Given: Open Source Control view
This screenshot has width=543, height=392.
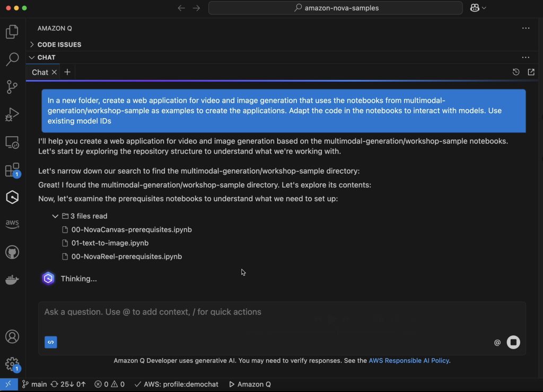Looking at the screenshot, I should pyautogui.click(x=12, y=87).
